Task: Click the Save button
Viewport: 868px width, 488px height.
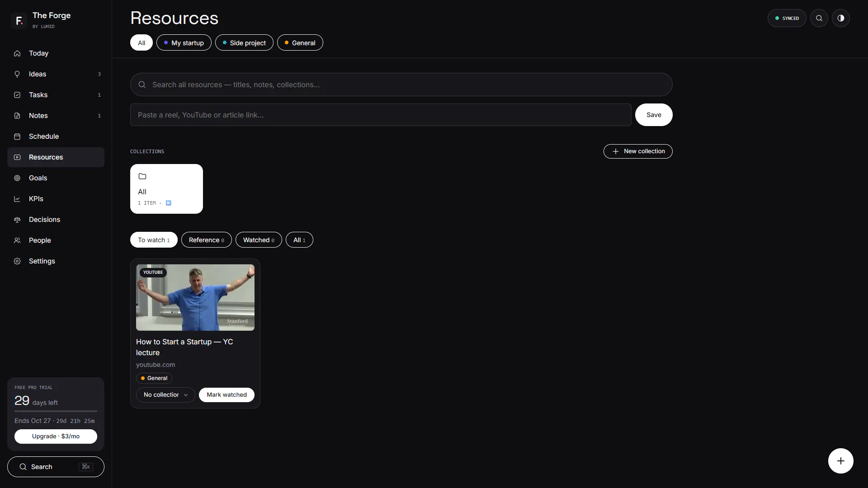Action: tap(654, 115)
